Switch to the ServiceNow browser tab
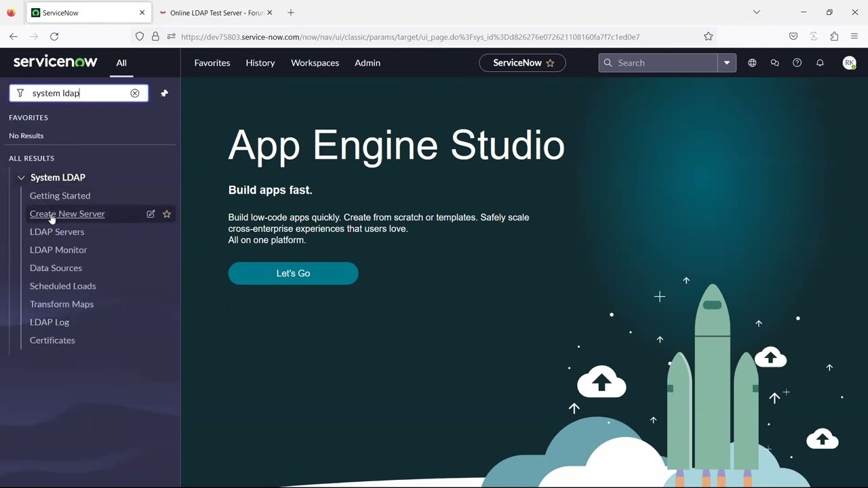 click(88, 12)
